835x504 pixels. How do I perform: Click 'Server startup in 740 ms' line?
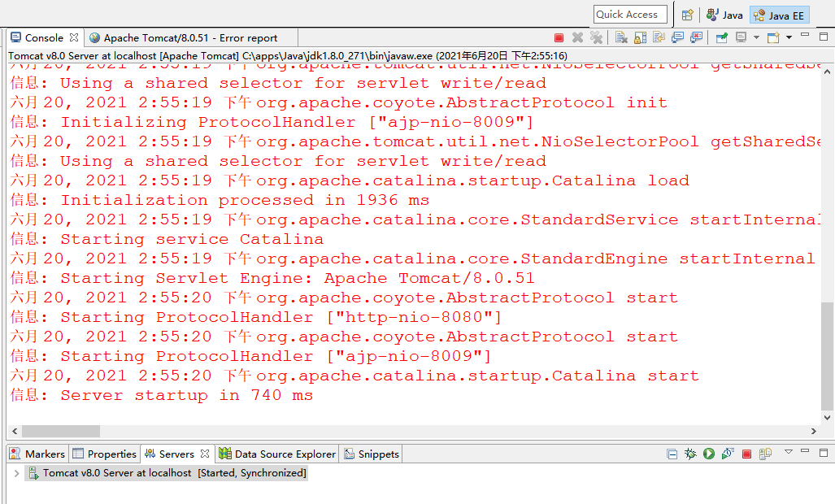tap(161, 395)
